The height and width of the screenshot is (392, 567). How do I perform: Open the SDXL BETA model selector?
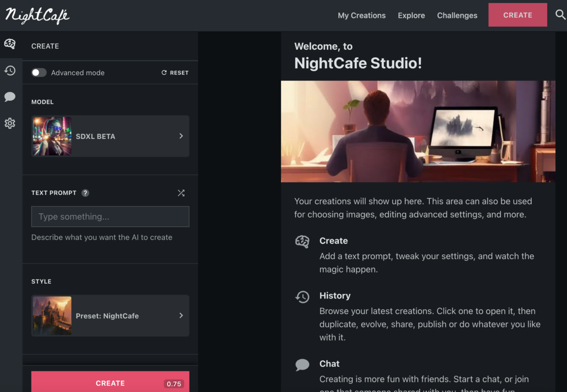tap(110, 136)
